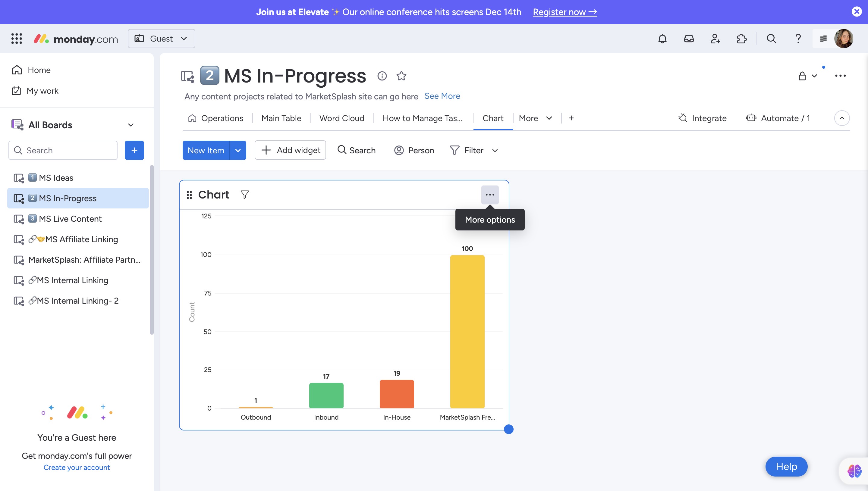Expand the More views dropdown
The height and width of the screenshot is (491, 868).
coord(536,118)
